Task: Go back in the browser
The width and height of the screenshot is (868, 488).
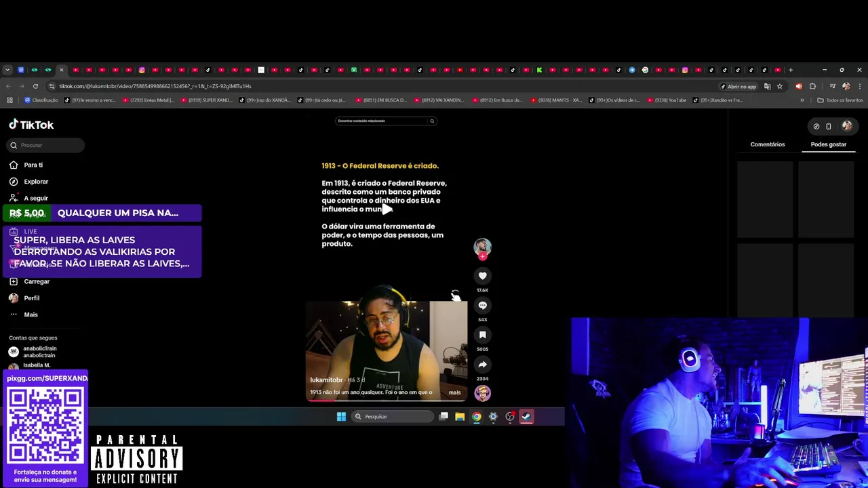Action: tap(8, 86)
